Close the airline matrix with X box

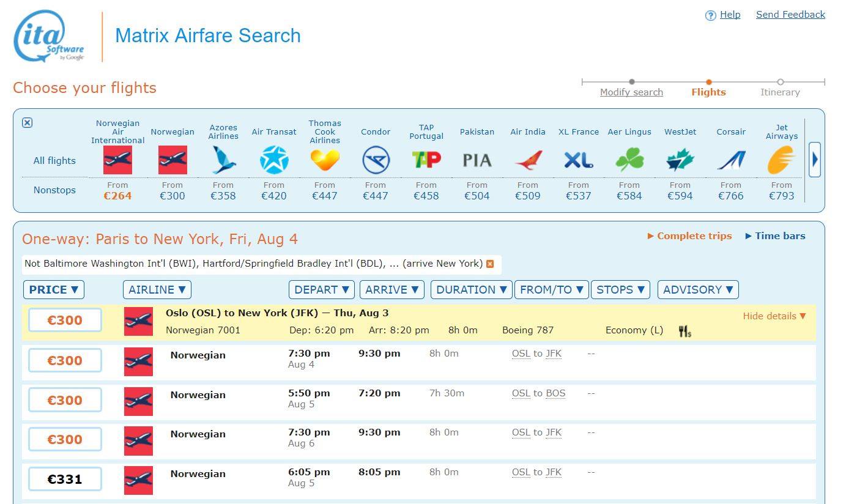(x=27, y=123)
